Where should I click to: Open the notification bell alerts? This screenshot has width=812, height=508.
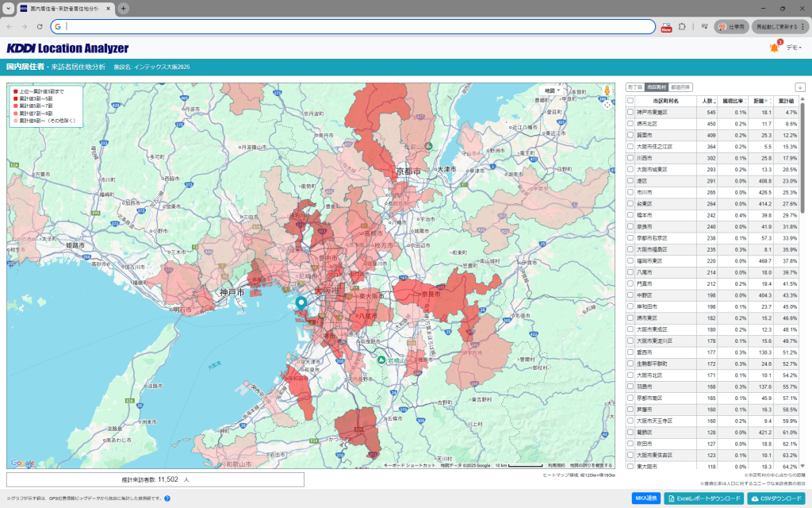[x=774, y=48]
